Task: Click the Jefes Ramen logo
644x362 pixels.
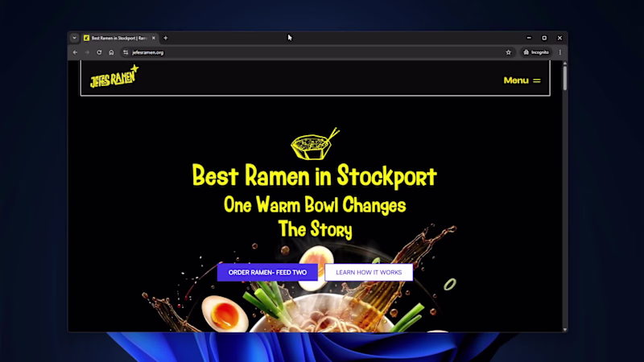Action: coord(114,76)
